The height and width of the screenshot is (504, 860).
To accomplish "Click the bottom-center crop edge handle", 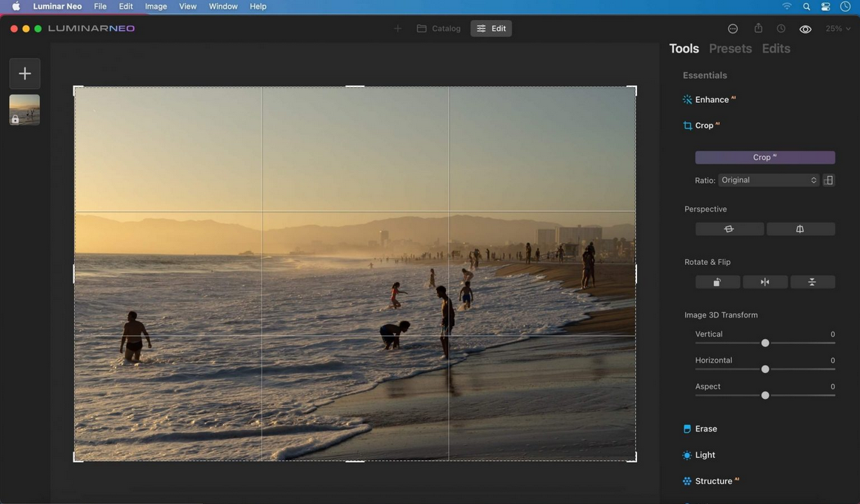I will pyautogui.click(x=355, y=461).
